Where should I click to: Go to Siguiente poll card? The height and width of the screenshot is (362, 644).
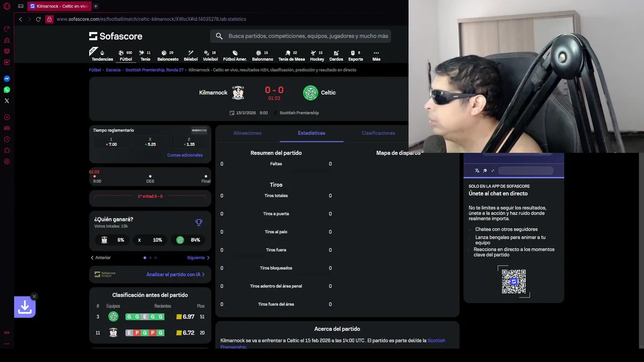(x=198, y=257)
